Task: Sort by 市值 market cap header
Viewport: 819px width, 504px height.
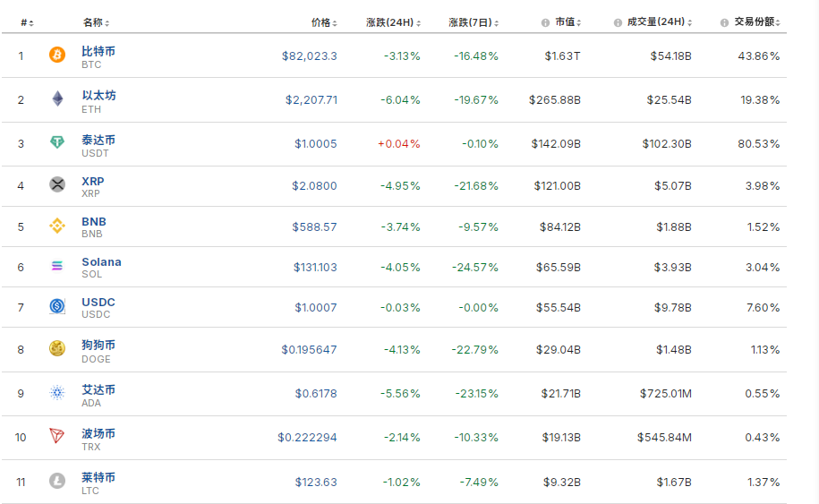Action: 567,22
